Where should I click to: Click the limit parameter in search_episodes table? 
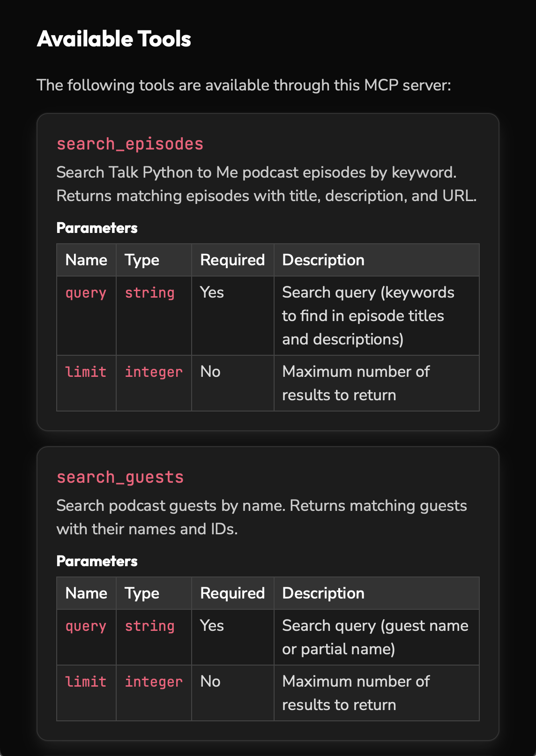[86, 372]
